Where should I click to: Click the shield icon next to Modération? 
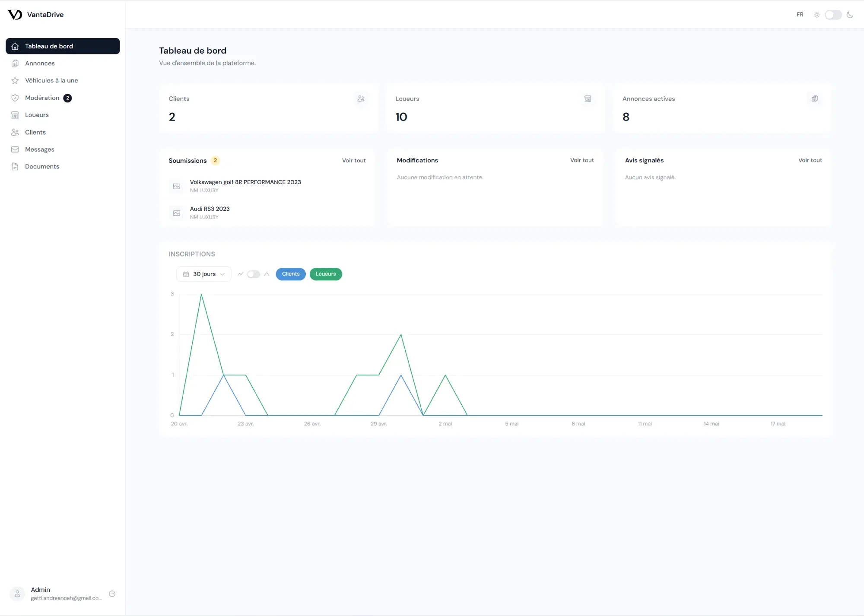click(15, 98)
